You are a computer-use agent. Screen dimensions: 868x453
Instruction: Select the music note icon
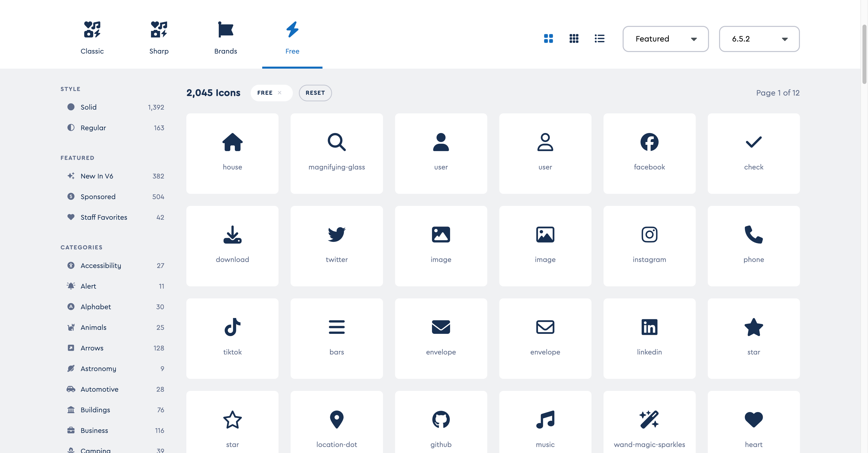coord(545,422)
